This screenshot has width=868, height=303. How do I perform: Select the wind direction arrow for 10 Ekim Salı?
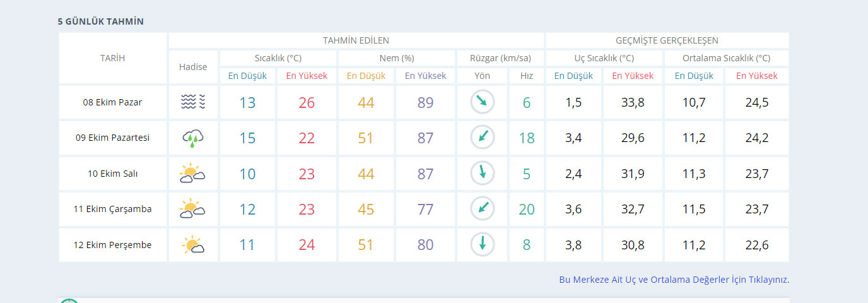(x=483, y=174)
